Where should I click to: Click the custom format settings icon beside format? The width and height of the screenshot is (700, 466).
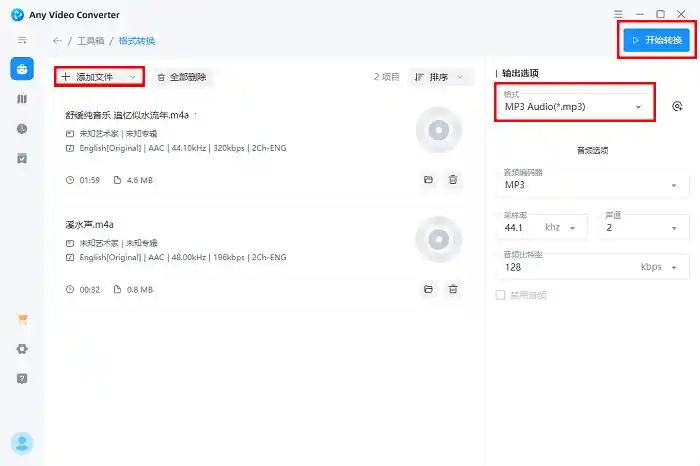pyautogui.click(x=677, y=106)
